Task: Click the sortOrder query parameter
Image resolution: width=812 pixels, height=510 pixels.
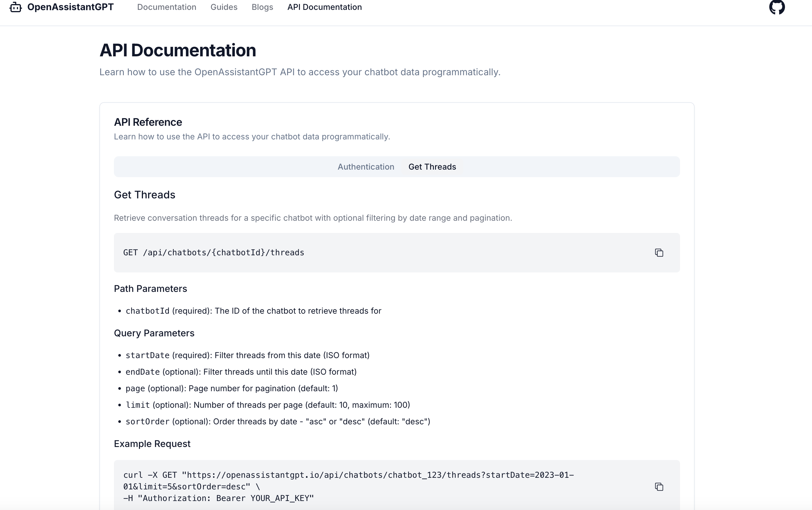Action: pyautogui.click(x=147, y=422)
